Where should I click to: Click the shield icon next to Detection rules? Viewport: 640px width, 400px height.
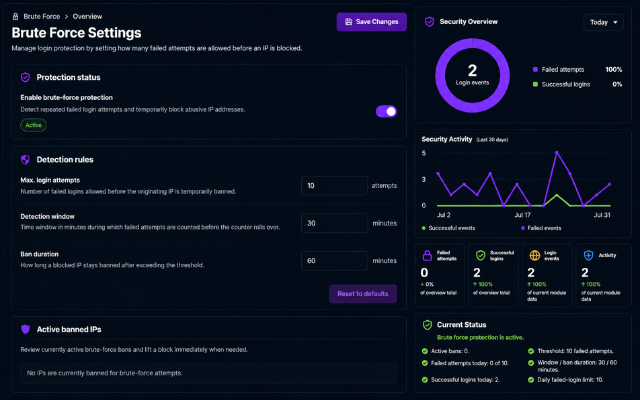[25, 160]
